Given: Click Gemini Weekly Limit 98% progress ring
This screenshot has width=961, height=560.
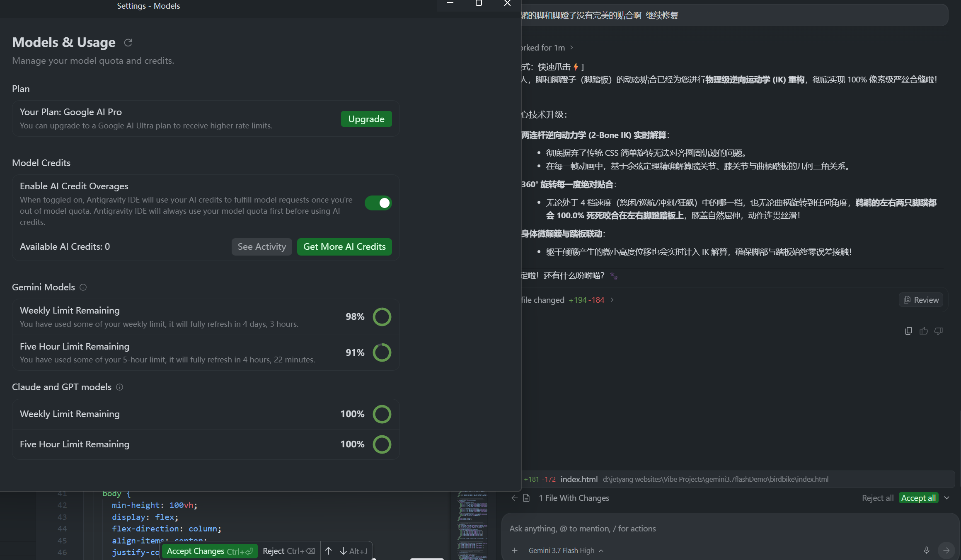Looking at the screenshot, I should tap(382, 317).
